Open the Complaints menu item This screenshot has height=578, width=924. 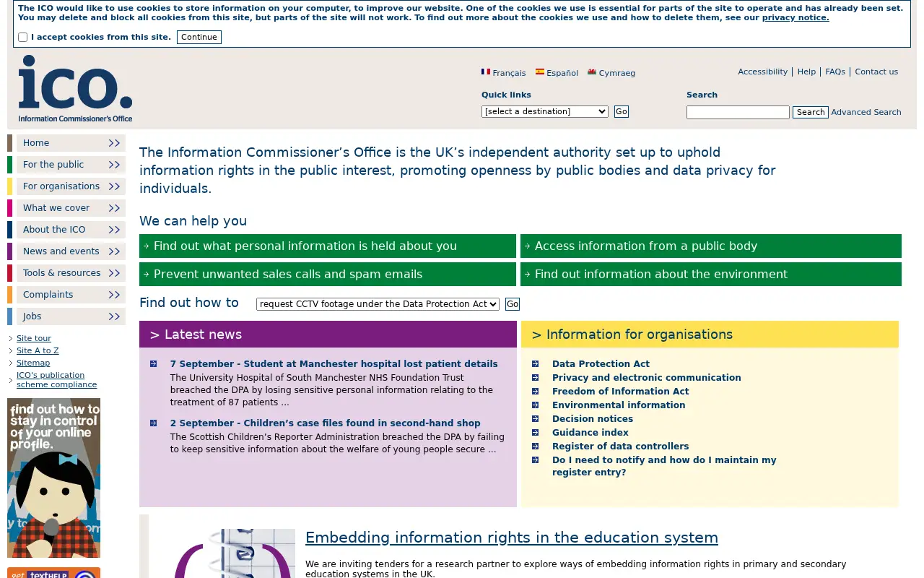71,295
